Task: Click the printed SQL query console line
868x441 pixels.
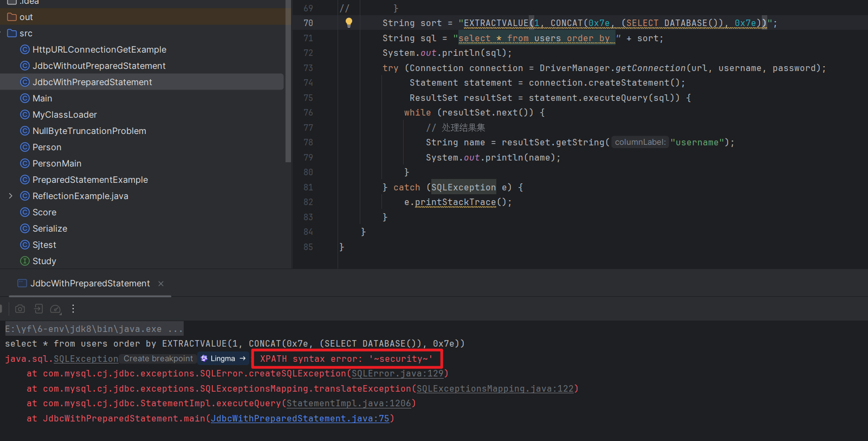Action: [235, 344]
